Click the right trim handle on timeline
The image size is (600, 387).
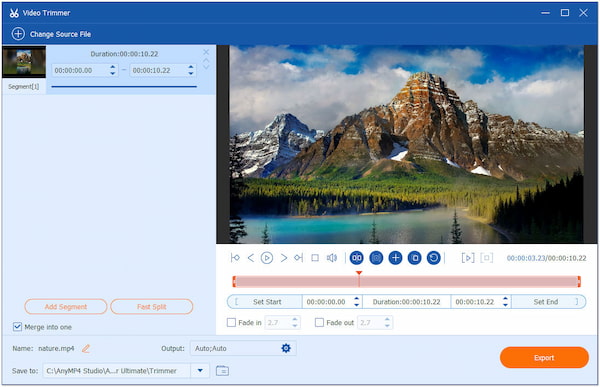click(579, 282)
